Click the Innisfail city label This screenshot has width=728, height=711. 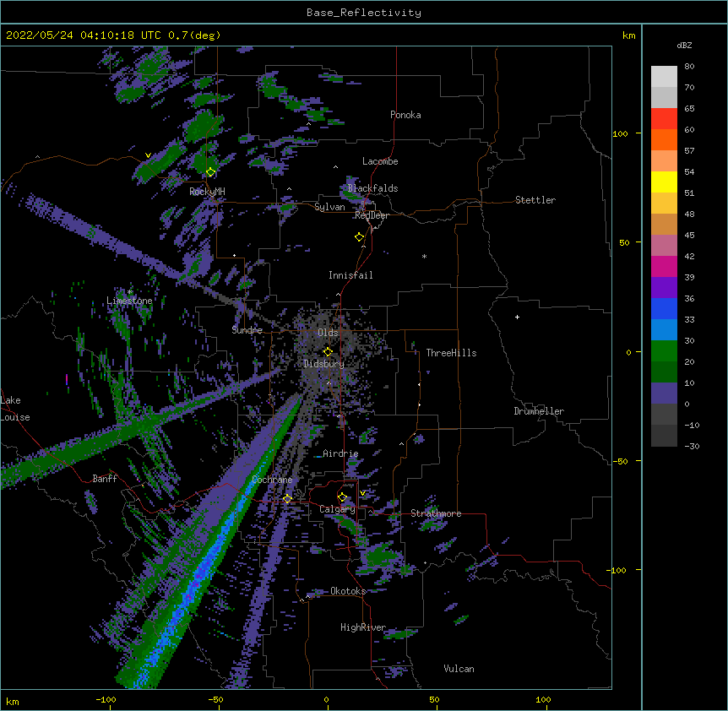(x=350, y=275)
